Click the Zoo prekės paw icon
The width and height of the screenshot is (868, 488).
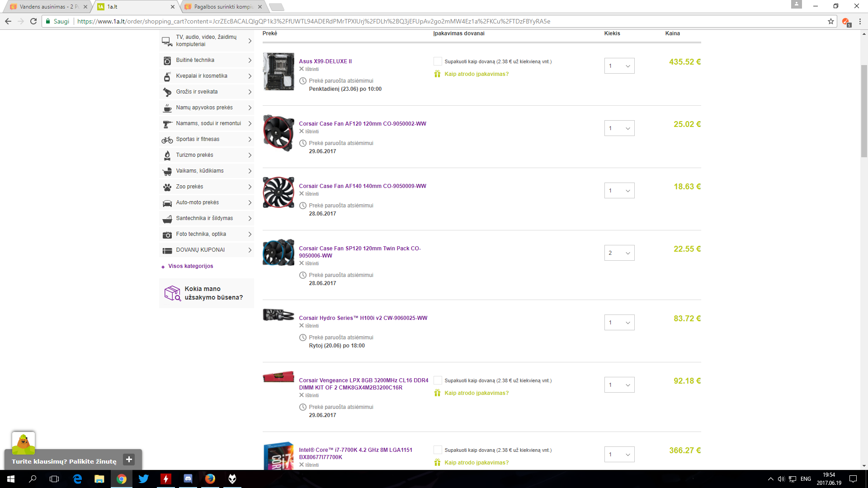coord(167,187)
